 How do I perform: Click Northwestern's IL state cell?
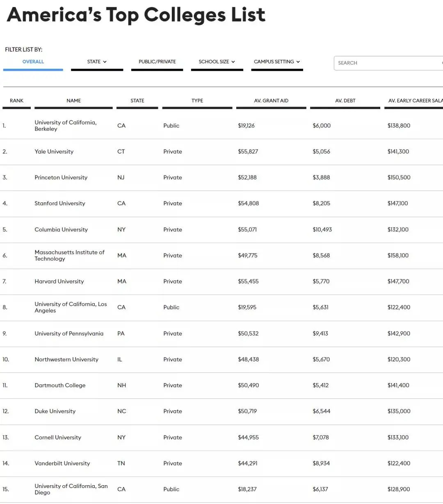(x=120, y=359)
